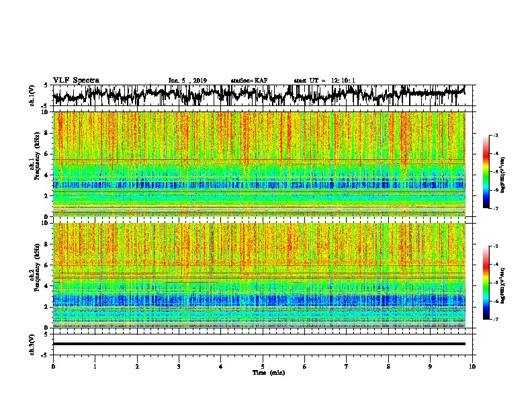The image size is (532, 411).
Task: Click the ch.2 spectrogram panel
Action: coord(259,275)
